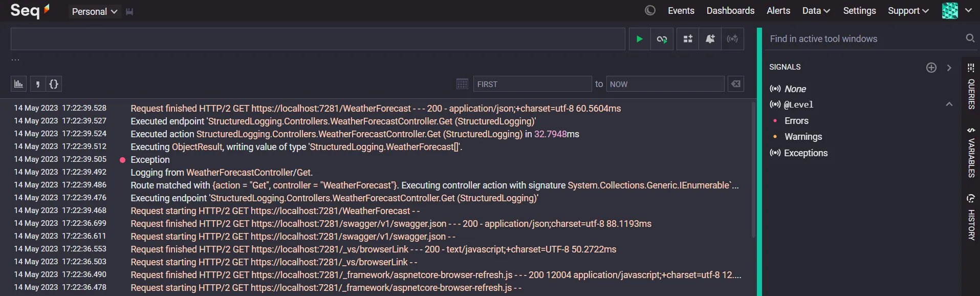Open the date range calendar icon
This screenshot has width=980, height=296.
[462, 84]
